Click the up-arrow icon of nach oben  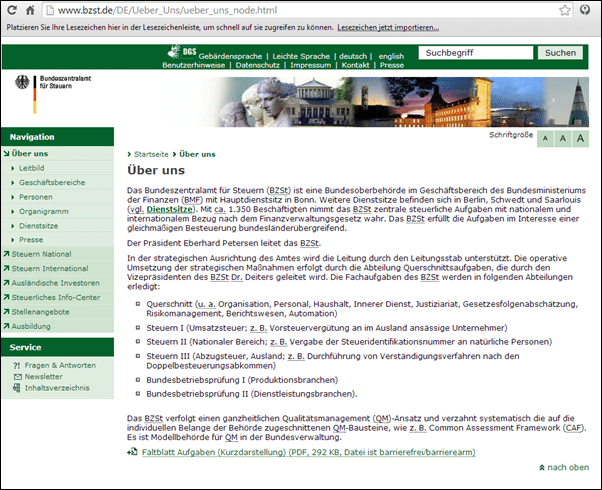542,468
